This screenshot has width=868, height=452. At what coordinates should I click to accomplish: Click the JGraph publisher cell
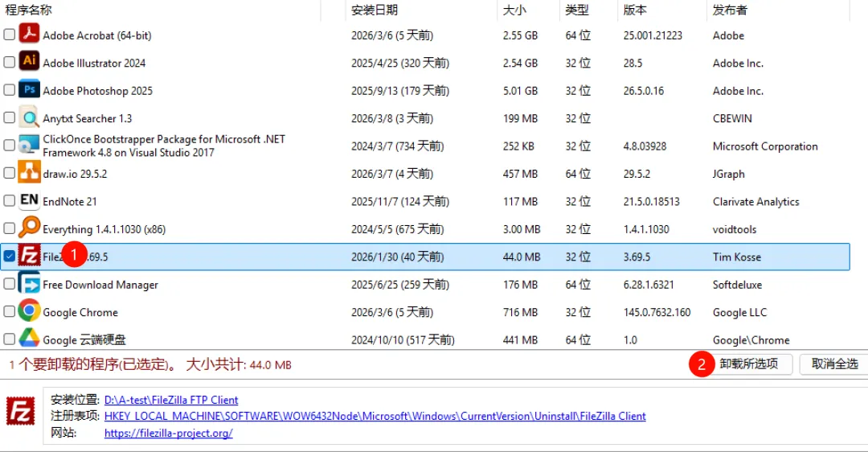click(x=728, y=174)
